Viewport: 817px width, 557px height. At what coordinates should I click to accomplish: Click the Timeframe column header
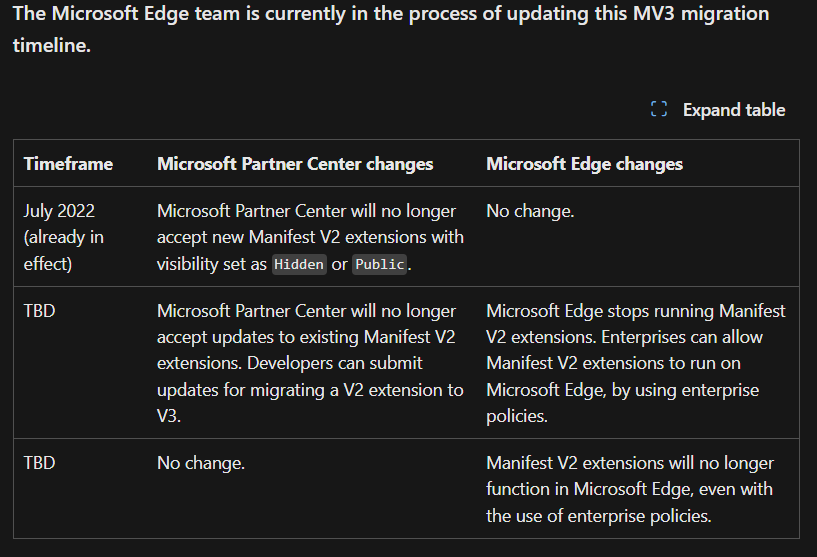coord(68,164)
